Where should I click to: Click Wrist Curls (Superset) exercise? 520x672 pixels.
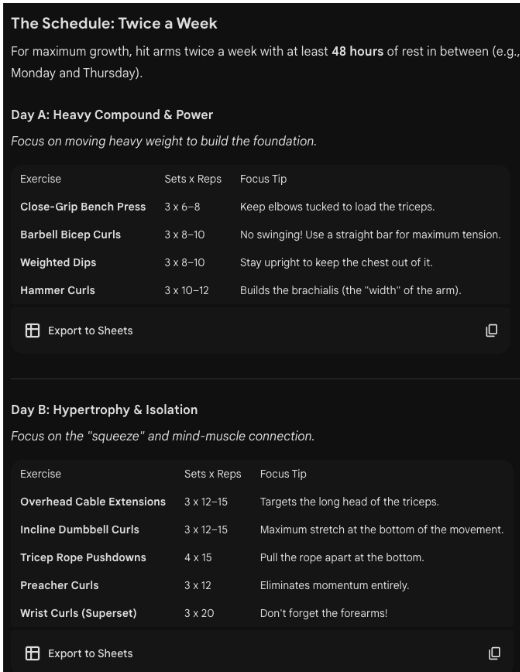click(78, 613)
